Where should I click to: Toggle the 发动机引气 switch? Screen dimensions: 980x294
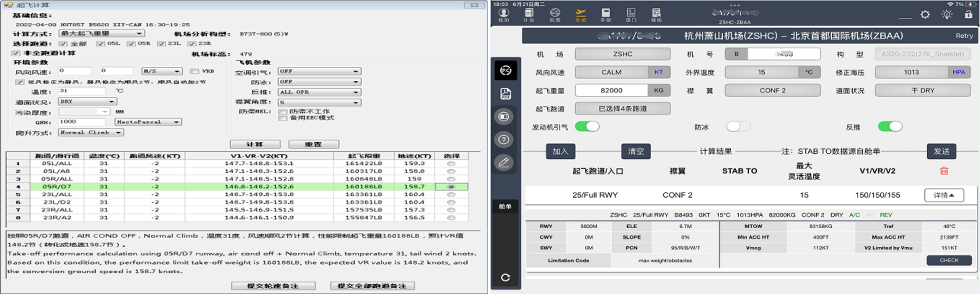[587, 127]
